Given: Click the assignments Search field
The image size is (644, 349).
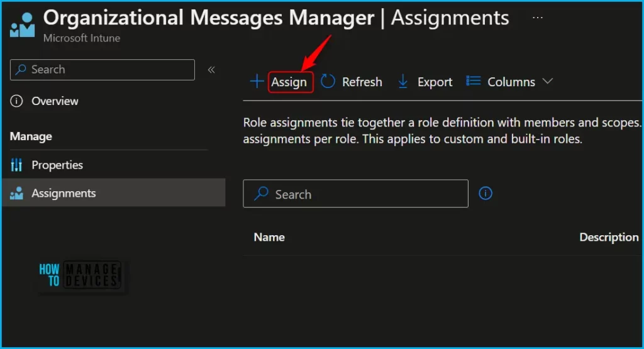Looking at the screenshot, I should point(356,194).
